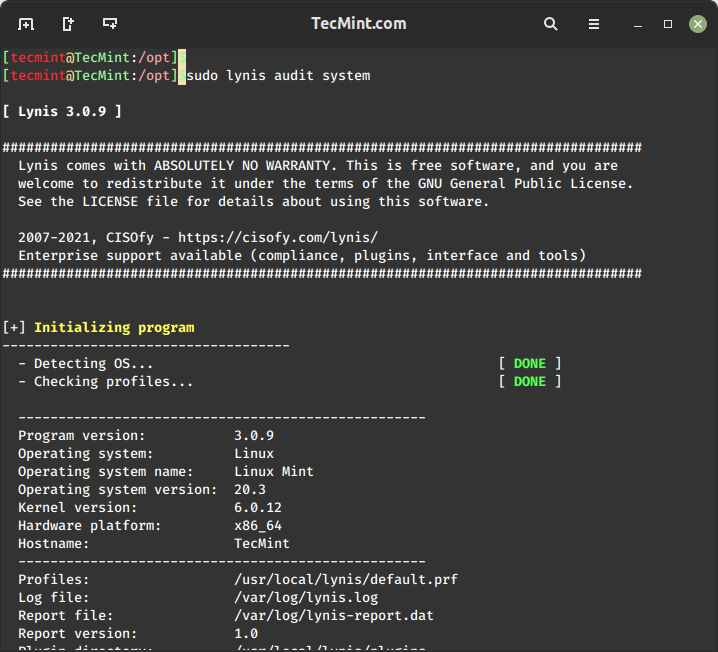Open the hamburger menu in title bar
718x652 pixels.
tap(593, 23)
